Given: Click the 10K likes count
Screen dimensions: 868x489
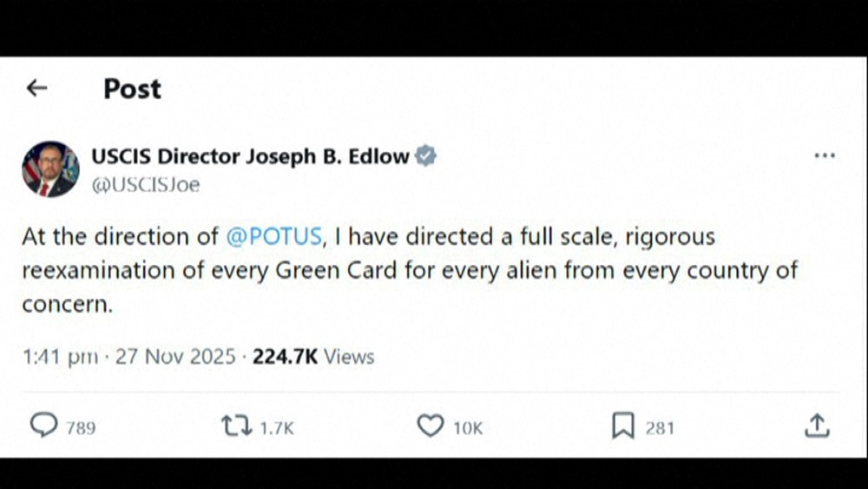Looking at the screenshot, I should (468, 427).
